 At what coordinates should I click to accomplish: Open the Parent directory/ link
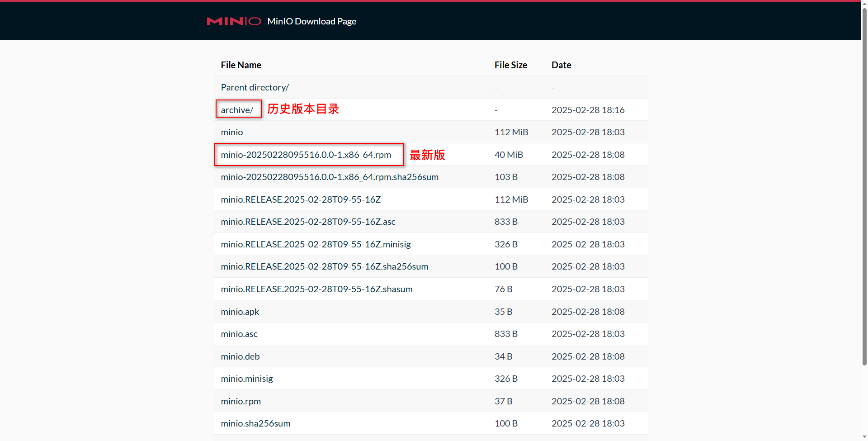coord(255,87)
